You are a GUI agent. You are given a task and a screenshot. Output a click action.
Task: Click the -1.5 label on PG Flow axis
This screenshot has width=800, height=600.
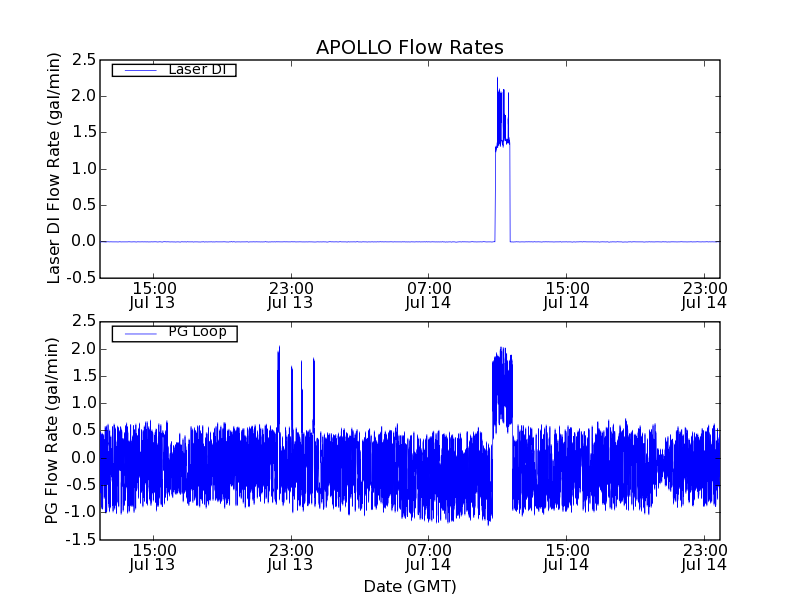click(81, 539)
